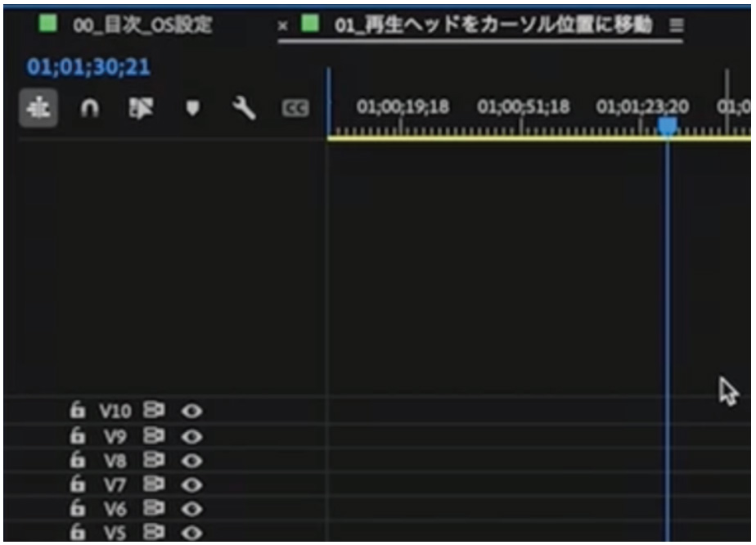This screenshot has width=756, height=545.
Task: Click the playhead timecode 01;01;30;21
Action: (x=88, y=67)
